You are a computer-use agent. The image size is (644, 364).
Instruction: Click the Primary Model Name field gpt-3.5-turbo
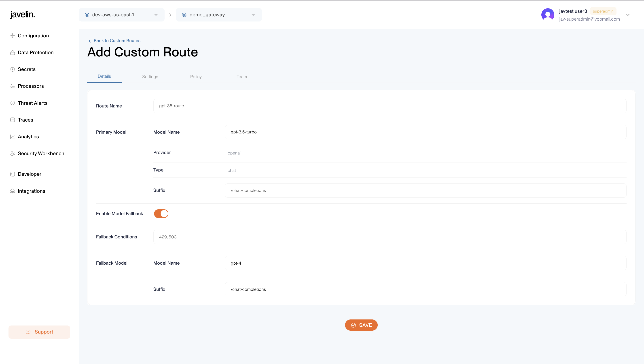[426, 132]
